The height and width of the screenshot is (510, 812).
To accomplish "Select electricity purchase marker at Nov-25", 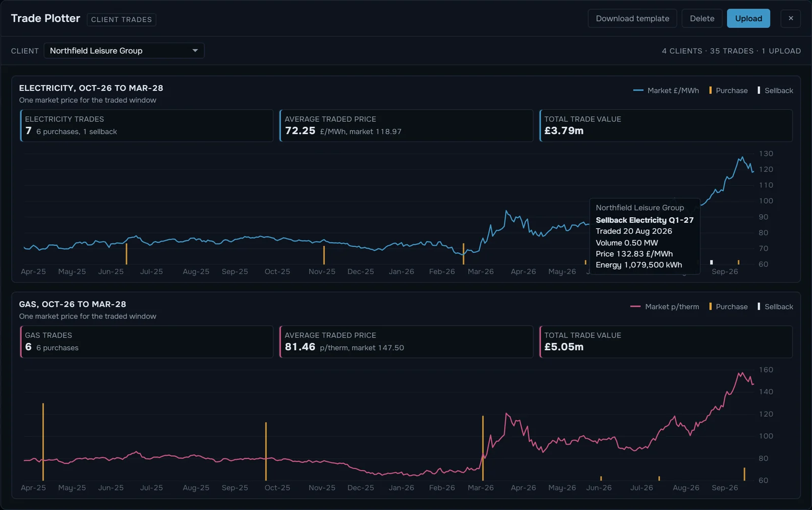I will tap(324, 255).
